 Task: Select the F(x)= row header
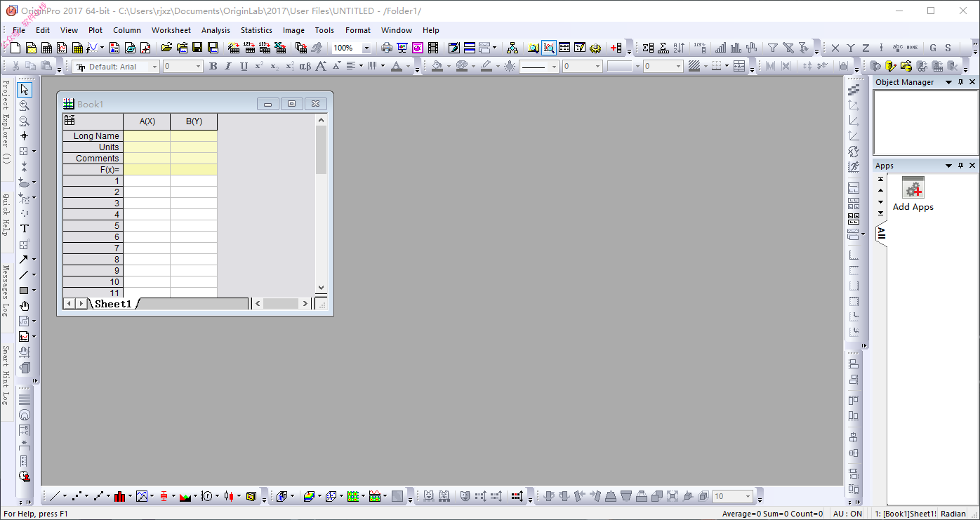93,170
